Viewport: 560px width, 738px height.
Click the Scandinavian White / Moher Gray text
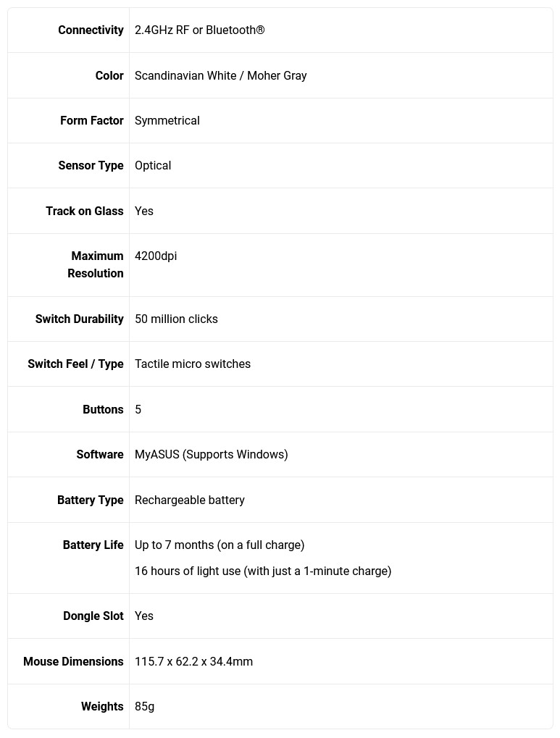point(220,75)
